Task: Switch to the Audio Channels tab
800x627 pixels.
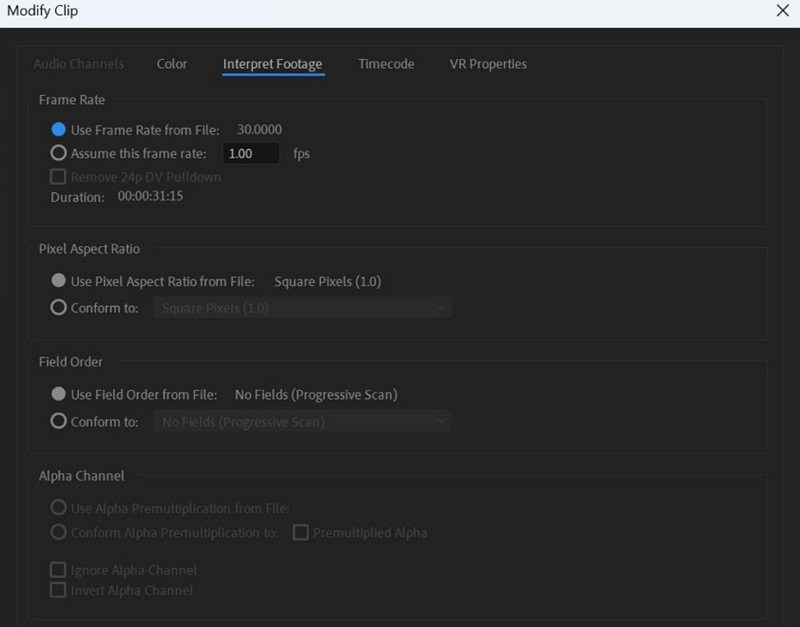Action: 79,64
